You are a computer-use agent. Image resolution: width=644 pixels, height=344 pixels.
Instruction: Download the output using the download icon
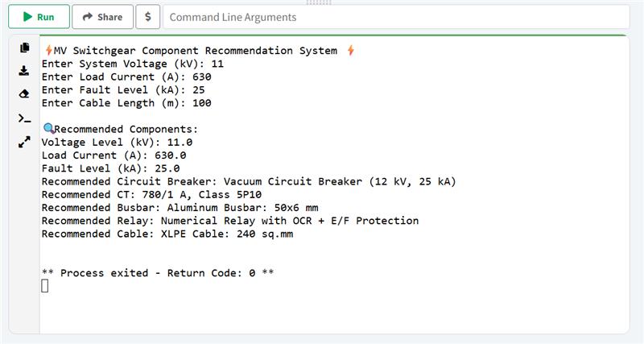(24, 71)
